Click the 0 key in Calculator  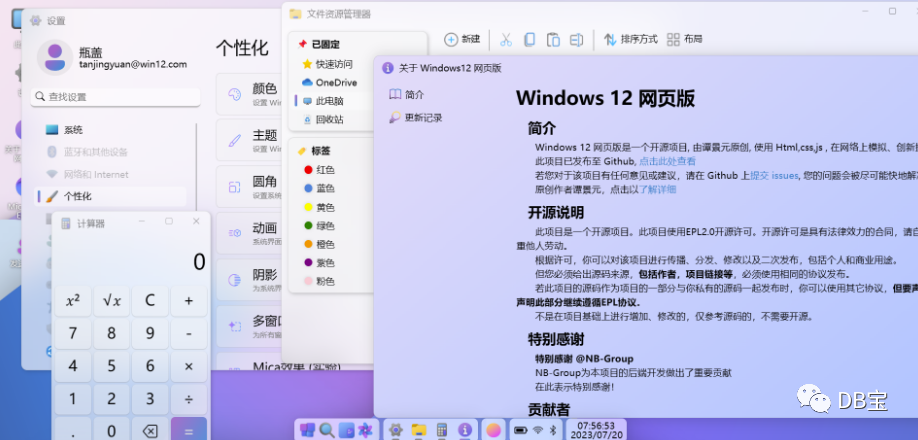click(111, 430)
